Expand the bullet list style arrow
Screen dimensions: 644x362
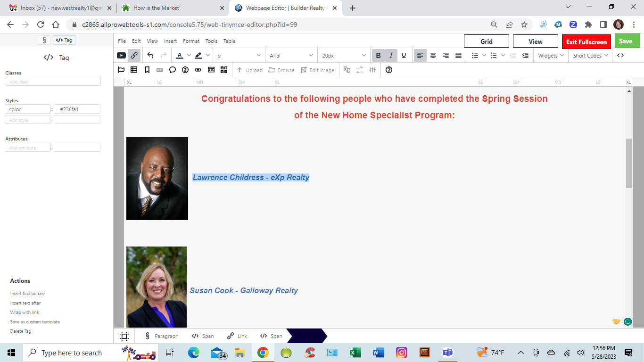coord(484,56)
